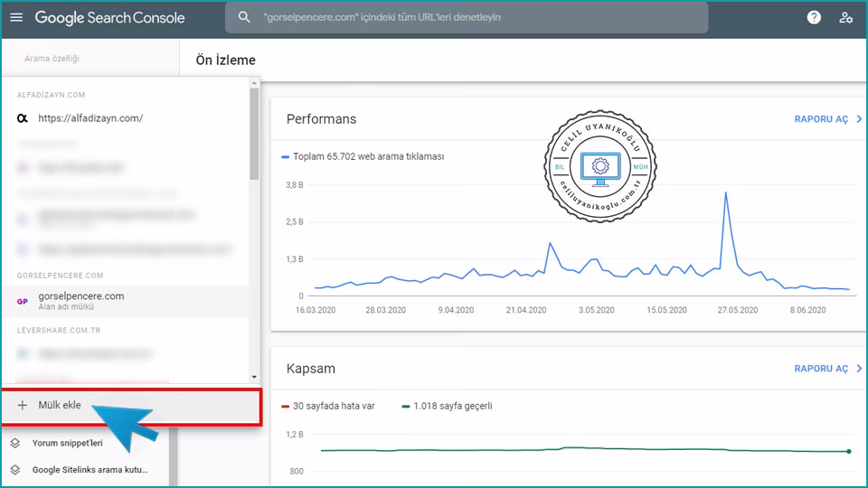The width and height of the screenshot is (868, 488).
Task: Open the Kapsam report via RAPORU AÇ
Action: pos(821,369)
